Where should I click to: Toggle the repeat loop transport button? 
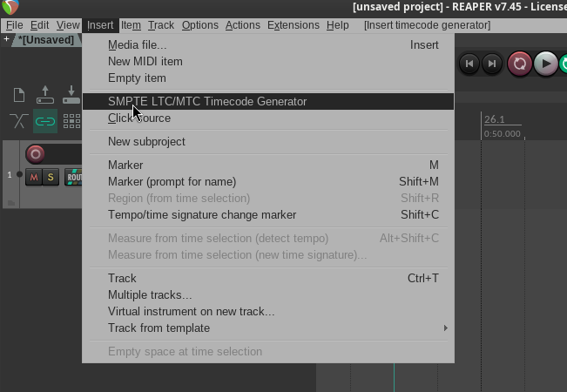point(520,64)
